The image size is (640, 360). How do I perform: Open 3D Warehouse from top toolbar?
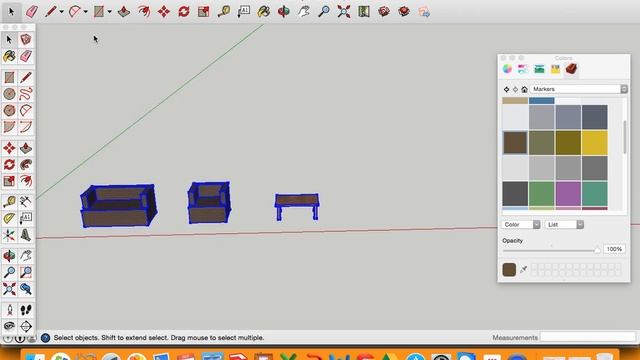(384, 11)
